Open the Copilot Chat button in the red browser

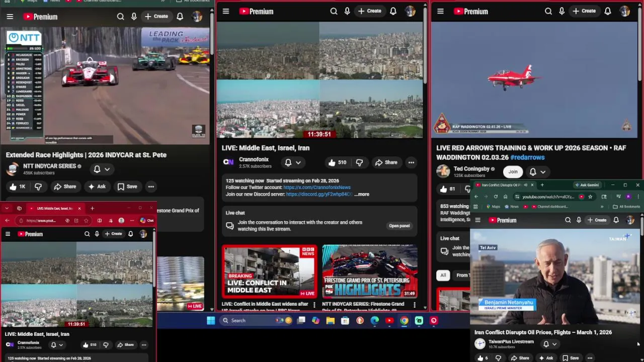coord(147,220)
